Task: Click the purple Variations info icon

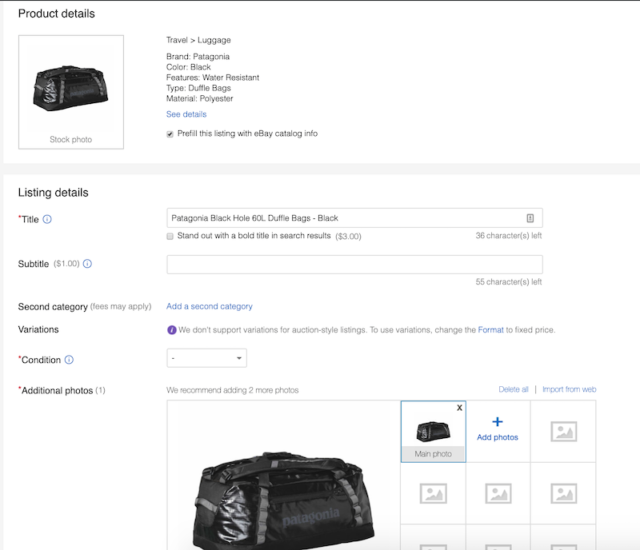Action: click(x=172, y=330)
